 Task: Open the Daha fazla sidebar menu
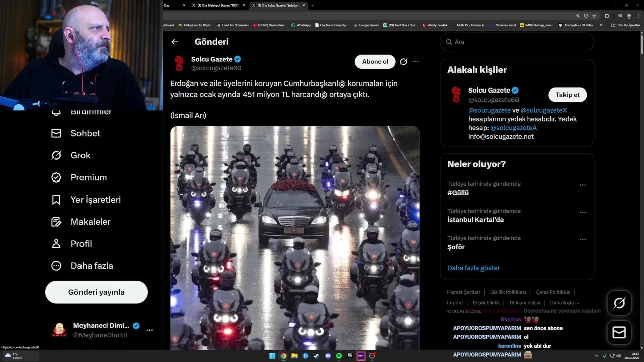tap(82, 266)
